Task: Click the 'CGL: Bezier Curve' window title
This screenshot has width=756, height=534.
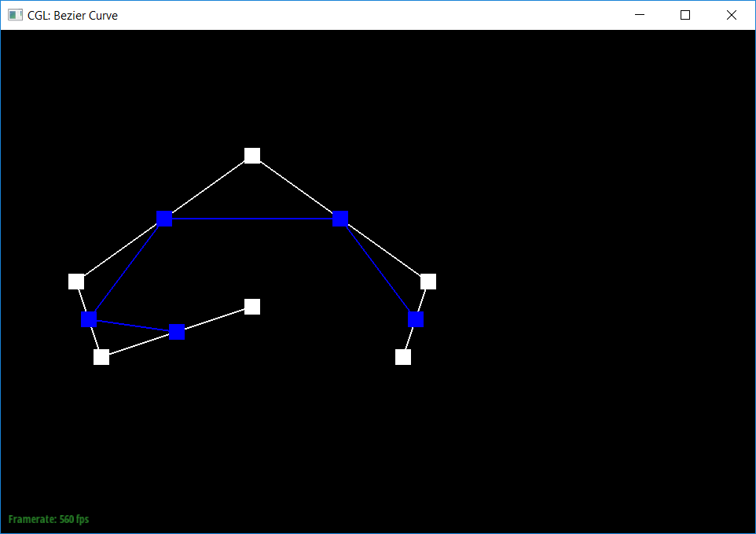Action: [x=73, y=16]
